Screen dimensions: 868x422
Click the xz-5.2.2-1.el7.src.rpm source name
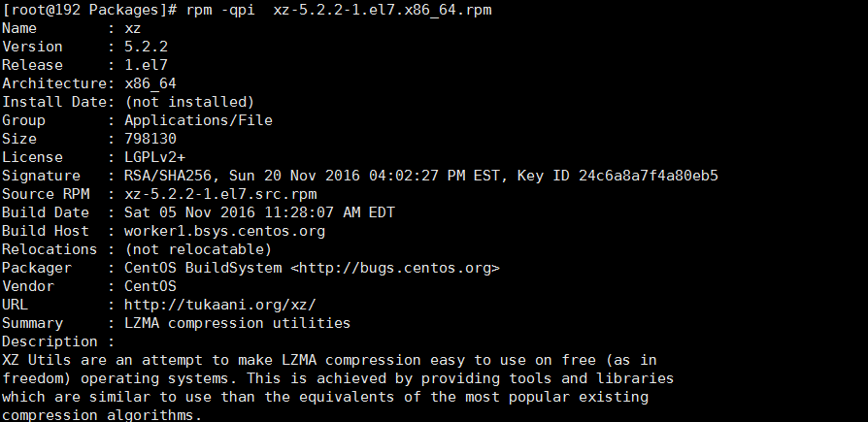220,194
